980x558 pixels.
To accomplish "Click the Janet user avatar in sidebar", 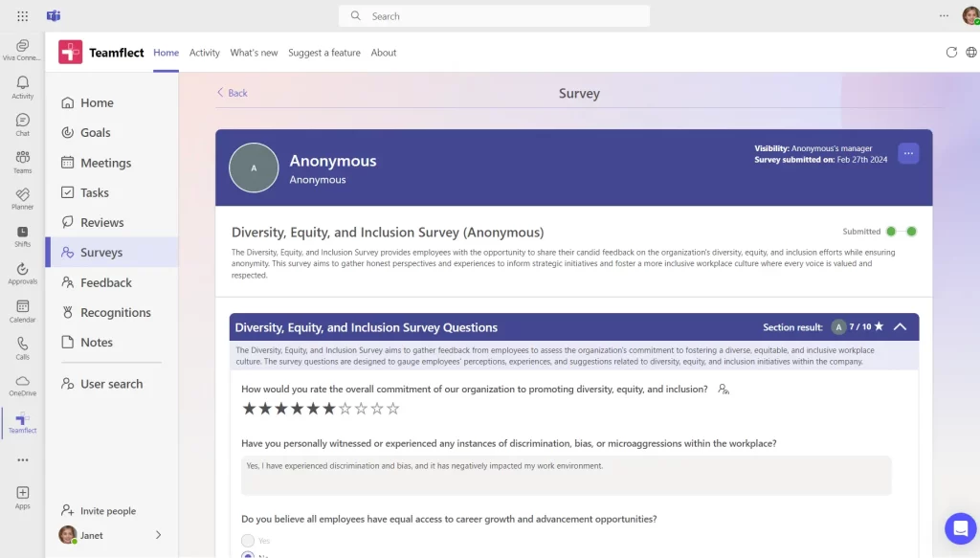I will pos(68,535).
